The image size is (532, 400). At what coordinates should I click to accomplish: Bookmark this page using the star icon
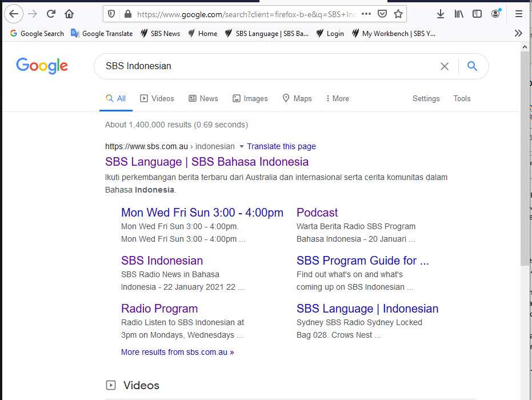(x=398, y=13)
